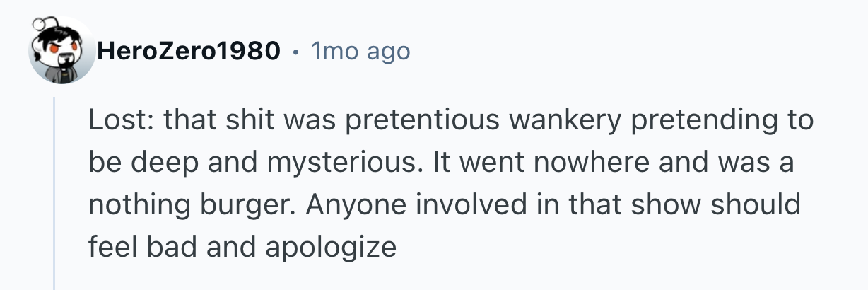Click the dot separator before the timestamp
Viewport: 868px width, 290px height.
click(x=295, y=52)
